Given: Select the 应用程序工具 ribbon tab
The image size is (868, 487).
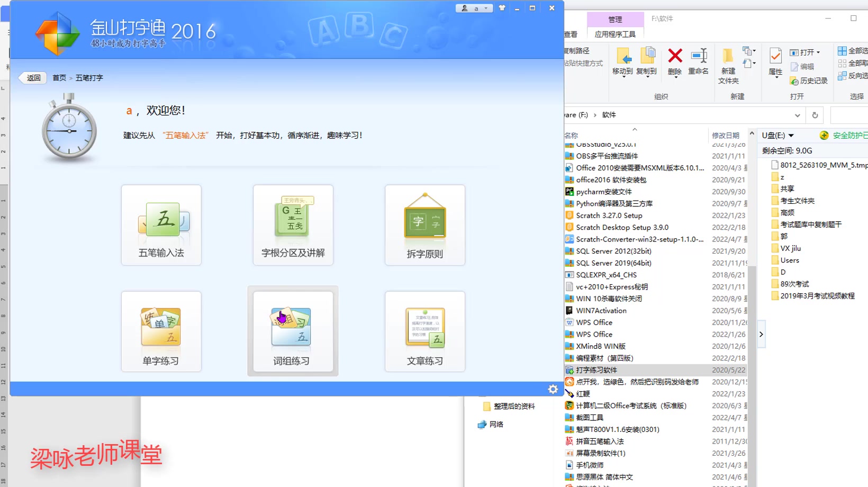Looking at the screenshot, I should [615, 34].
